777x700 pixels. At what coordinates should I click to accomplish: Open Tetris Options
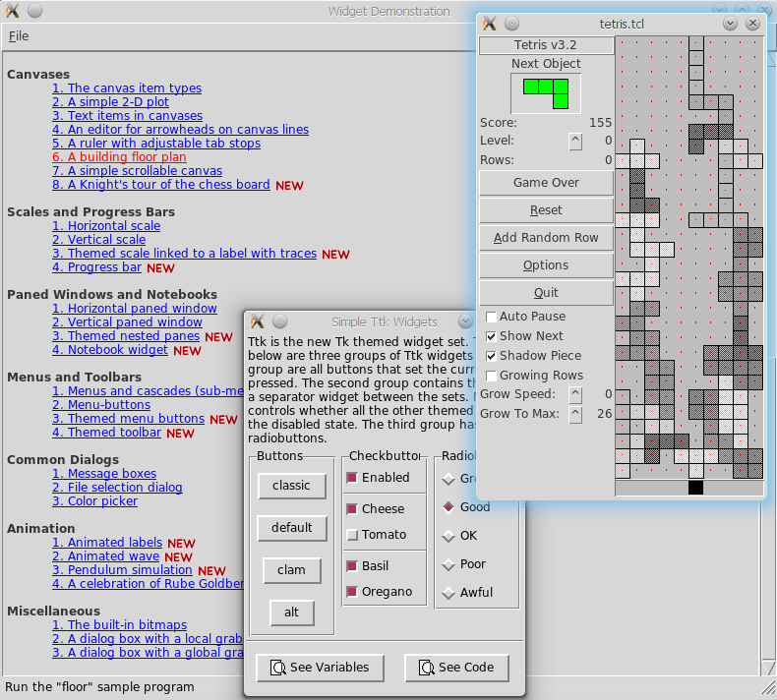pyautogui.click(x=546, y=265)
